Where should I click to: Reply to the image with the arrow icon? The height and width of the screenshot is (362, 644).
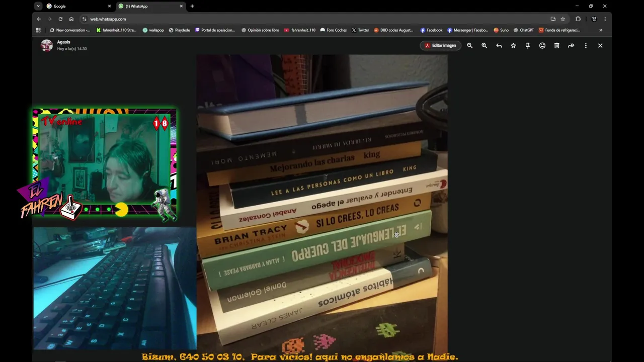coord(499,45)
